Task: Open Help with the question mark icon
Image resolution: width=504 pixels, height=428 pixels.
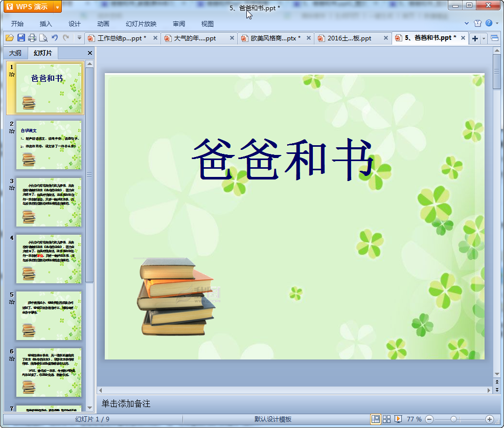Action: [489, 23]
